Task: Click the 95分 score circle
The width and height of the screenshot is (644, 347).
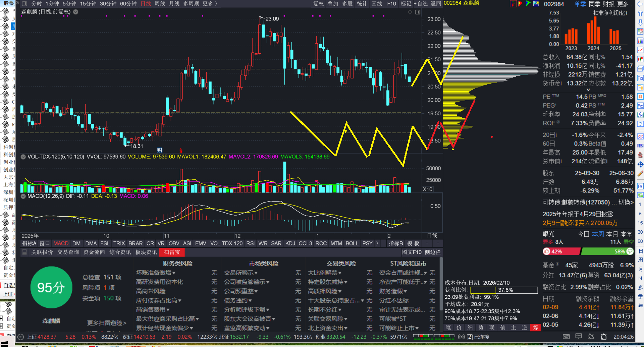Action: coord(51,287)
